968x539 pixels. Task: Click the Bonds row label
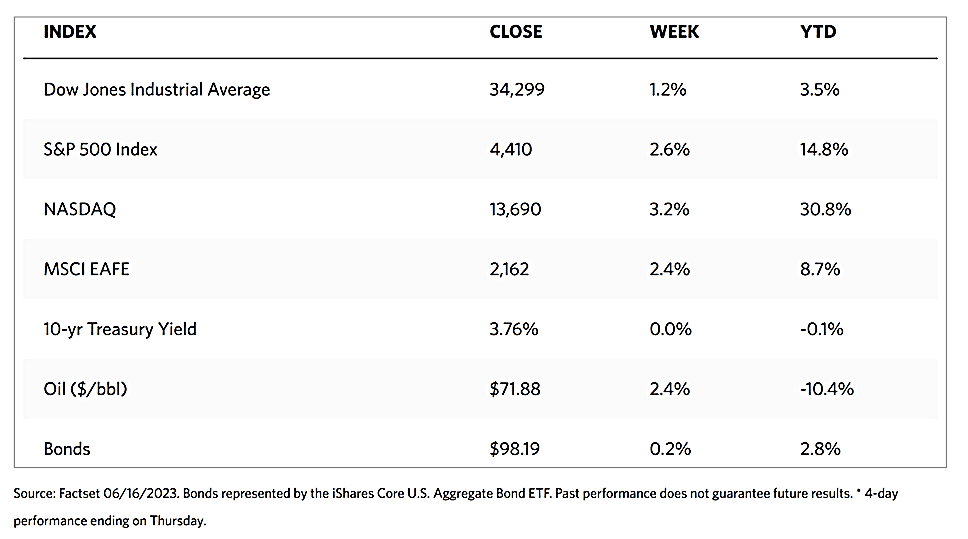pos(67,449)
